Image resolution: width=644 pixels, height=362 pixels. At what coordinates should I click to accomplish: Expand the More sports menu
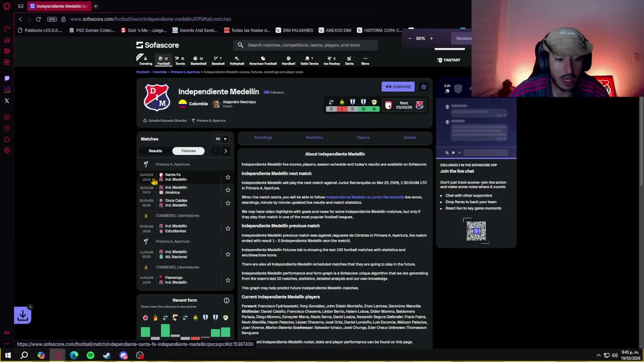(x=365, y=60)
